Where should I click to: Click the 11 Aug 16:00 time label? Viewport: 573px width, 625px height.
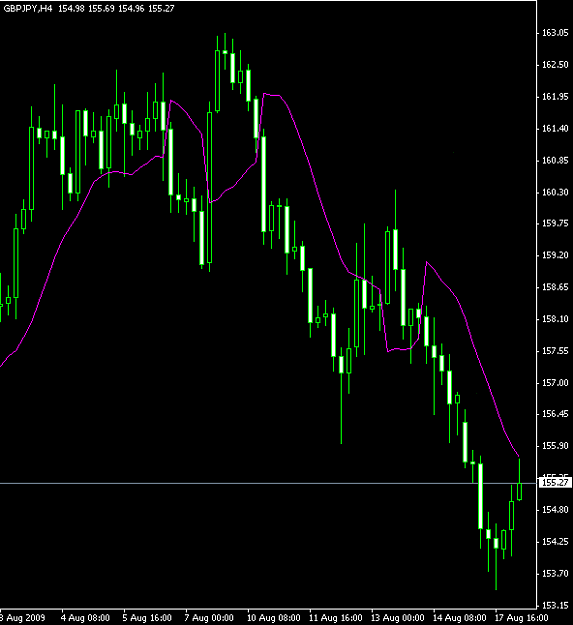pyautogui.click(x=336, y=618)
